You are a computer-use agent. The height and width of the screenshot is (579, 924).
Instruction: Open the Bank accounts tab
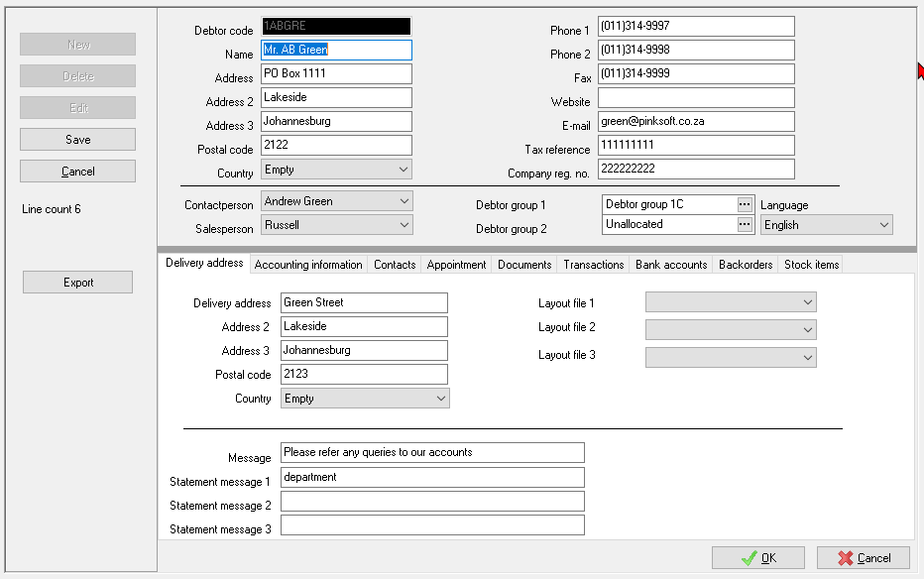point(670,265)
